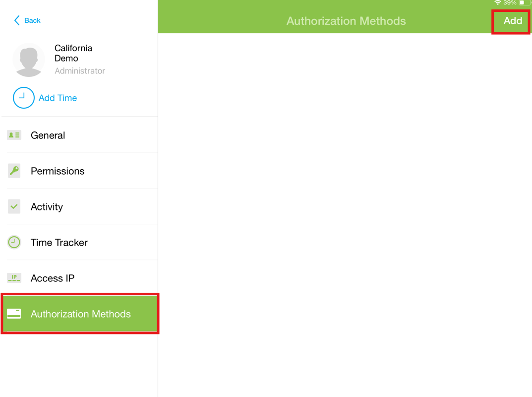Open the Permissions section
Image resolution: width=532 pixels, height=397 pixels.
pos(80,171)
